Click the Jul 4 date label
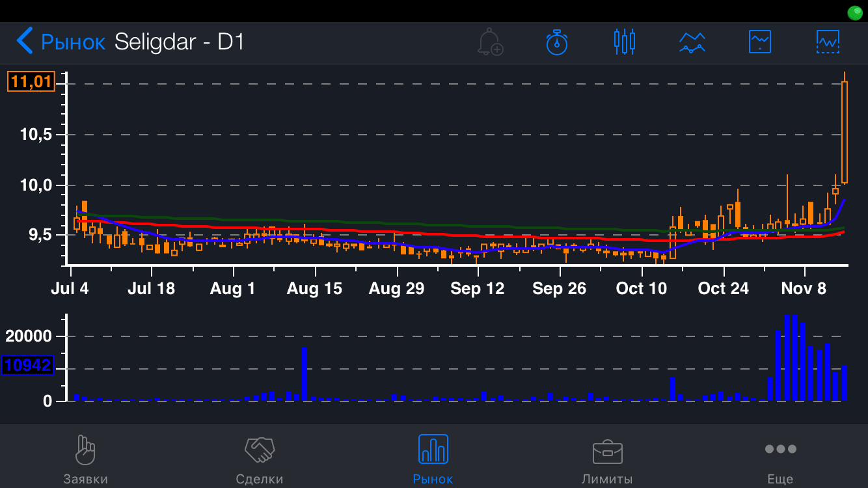The height and width of the screenshot is (488, 868). pyautogui.click(x=70, y=288)
